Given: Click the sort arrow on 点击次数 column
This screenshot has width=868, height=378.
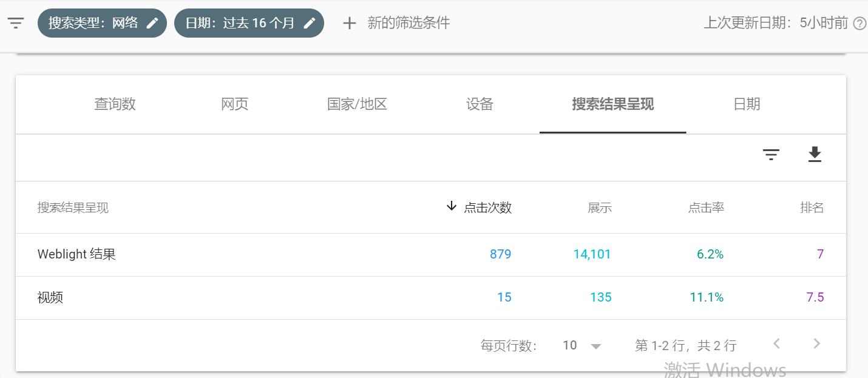Looking at the screenshot, I should tap(451, 207).
